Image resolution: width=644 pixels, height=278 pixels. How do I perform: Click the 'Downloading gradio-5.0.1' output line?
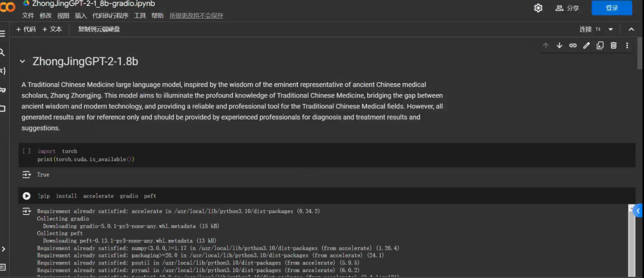131,226
